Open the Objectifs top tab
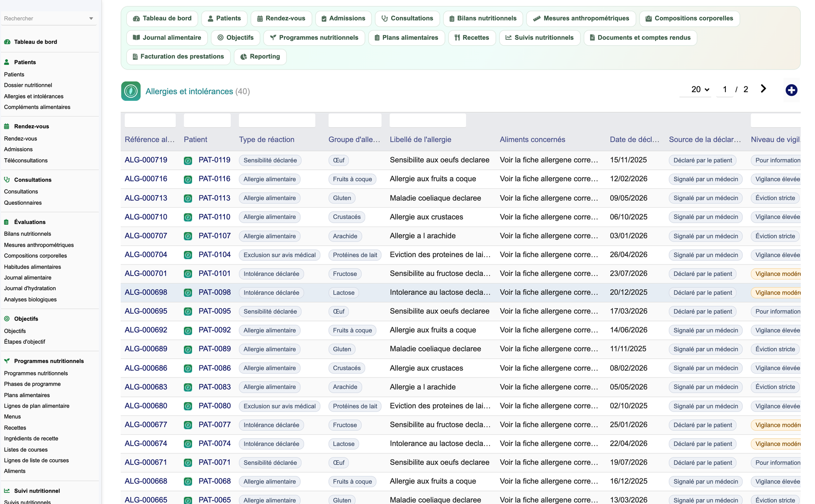Screen dimensions: 815x504 pyautogui.click(x=235, y=38)
